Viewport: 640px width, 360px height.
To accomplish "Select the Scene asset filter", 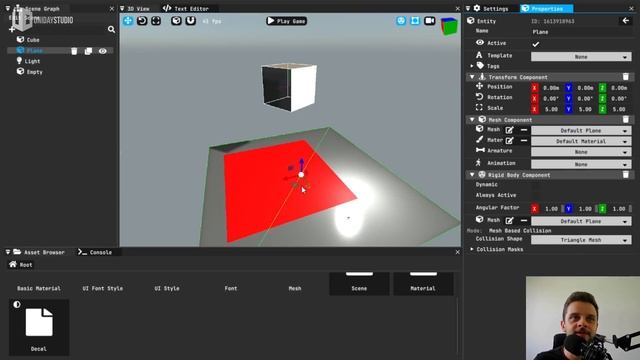I will click(359, 284).
